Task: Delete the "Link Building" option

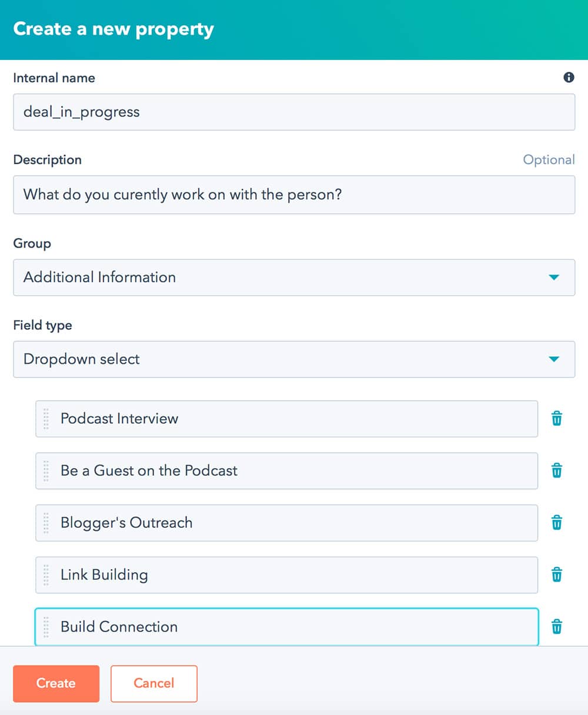Action: [556, 574]
